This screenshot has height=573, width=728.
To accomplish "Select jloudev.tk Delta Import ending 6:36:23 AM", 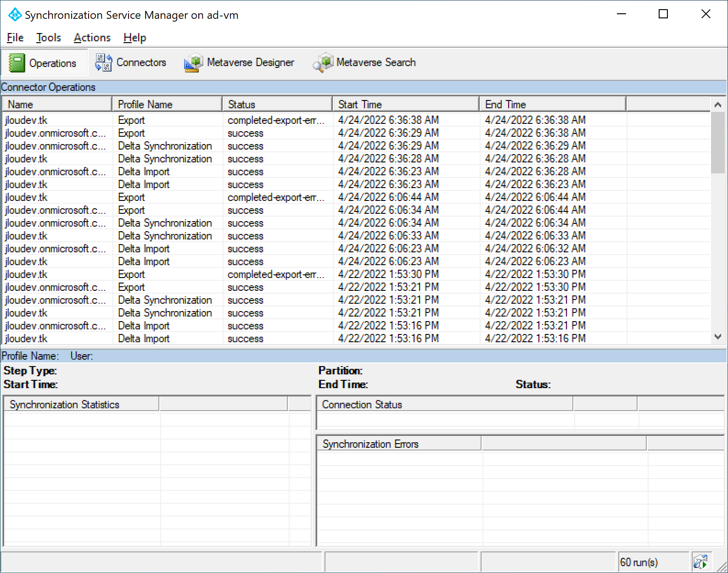I will (356, 184).
